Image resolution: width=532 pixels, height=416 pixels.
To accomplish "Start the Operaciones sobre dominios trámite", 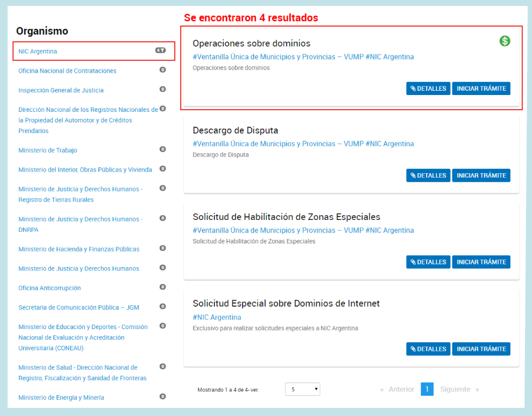I will (x=481, y=89).
